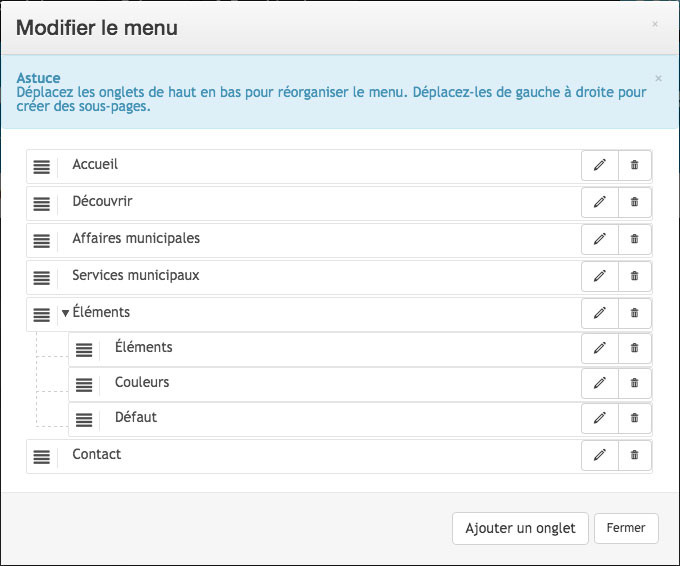Image resolution: width=680 pixels, height=566 pixels.
Task: Edit Services municipaux via pencil icon
Action: [600, 276]
